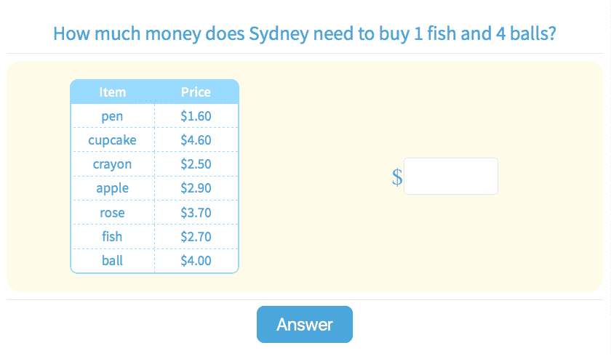Click the $4.00 ball price
The height and width of the screenshot is (364, 611).
point(196,261)
